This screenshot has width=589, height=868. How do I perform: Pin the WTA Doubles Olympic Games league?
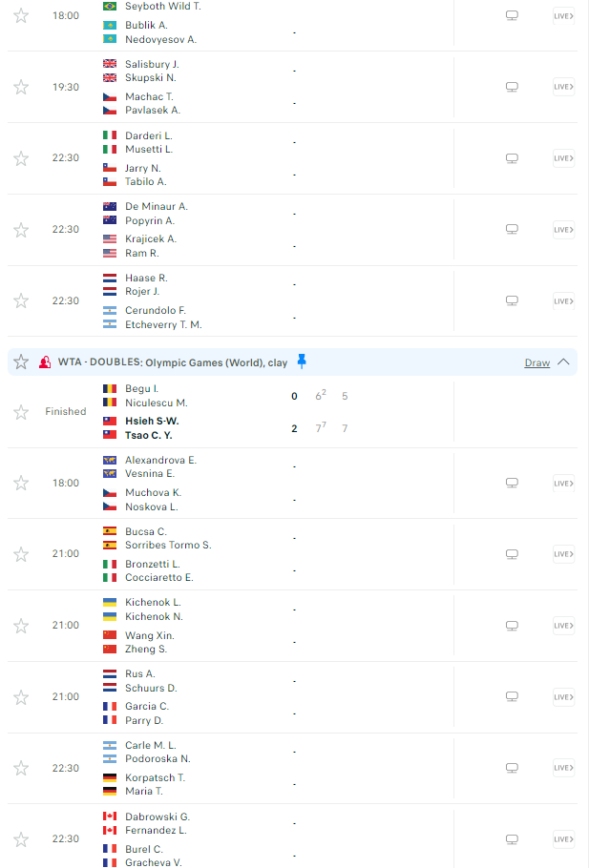click(302, 362)
